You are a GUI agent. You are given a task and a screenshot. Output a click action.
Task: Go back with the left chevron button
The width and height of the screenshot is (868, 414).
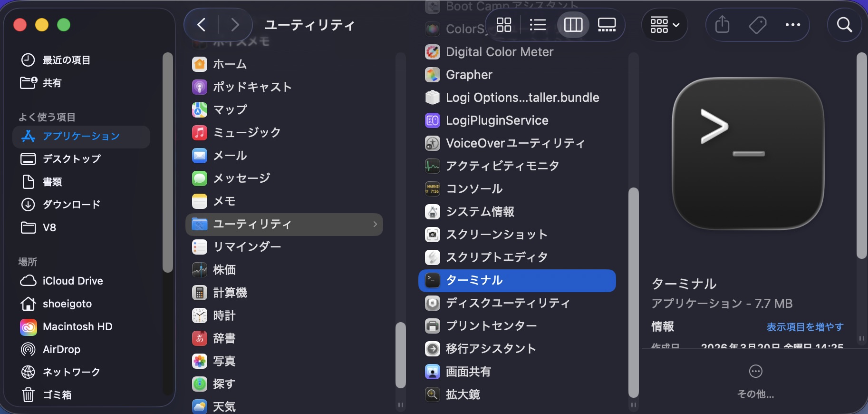(202, 25)
